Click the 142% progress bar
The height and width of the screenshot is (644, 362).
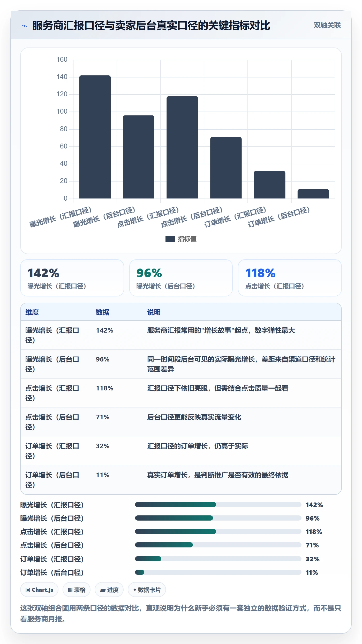[218, 505]
